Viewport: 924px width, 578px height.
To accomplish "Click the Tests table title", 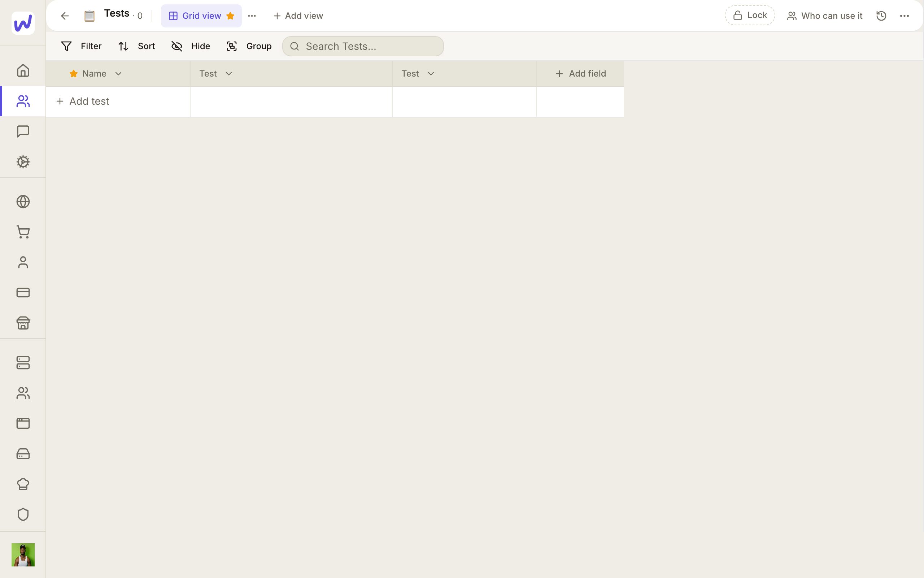I will coord(117,13).
